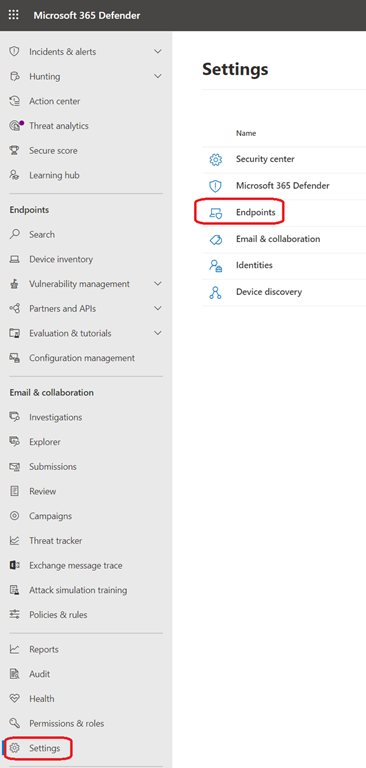Image resolution: width=366 pixels, height=768 pixels.
Task: Open Device discovery settings
Action: point(269,292)
